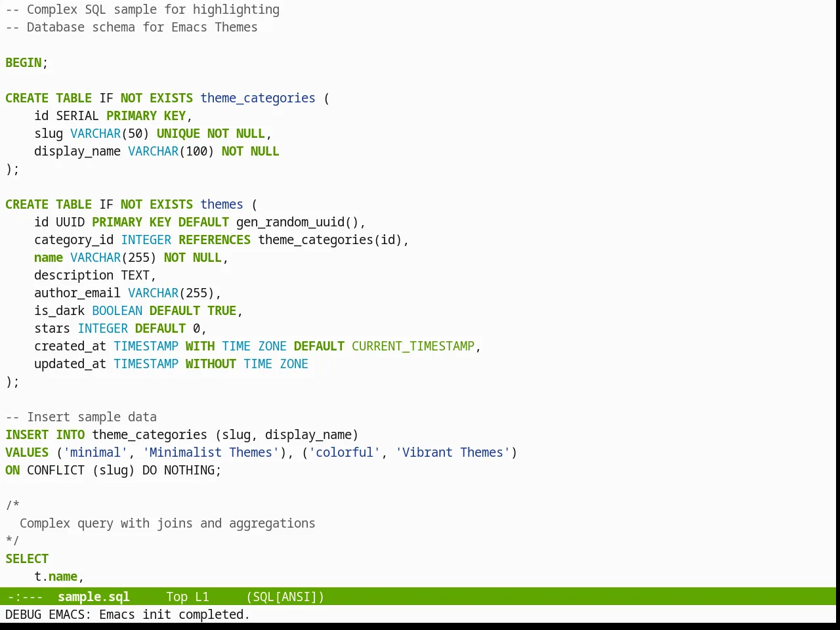Click the REFERENCES keyword

215,240
